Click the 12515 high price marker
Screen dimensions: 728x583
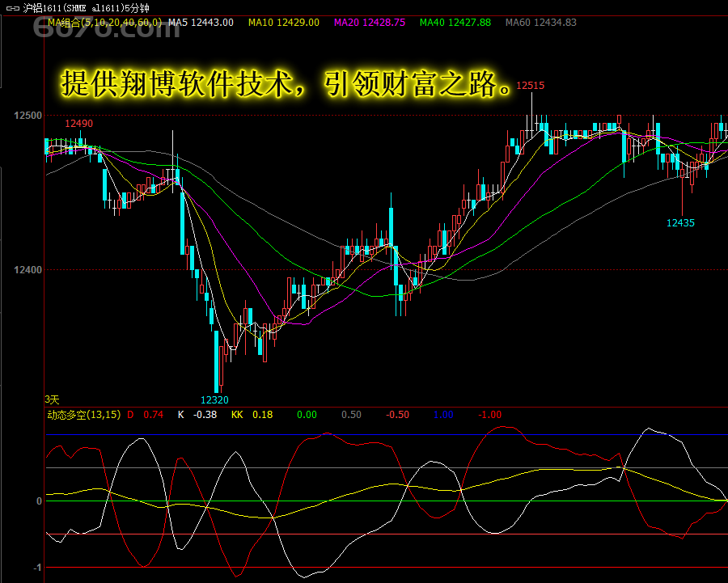coord(530,85)
